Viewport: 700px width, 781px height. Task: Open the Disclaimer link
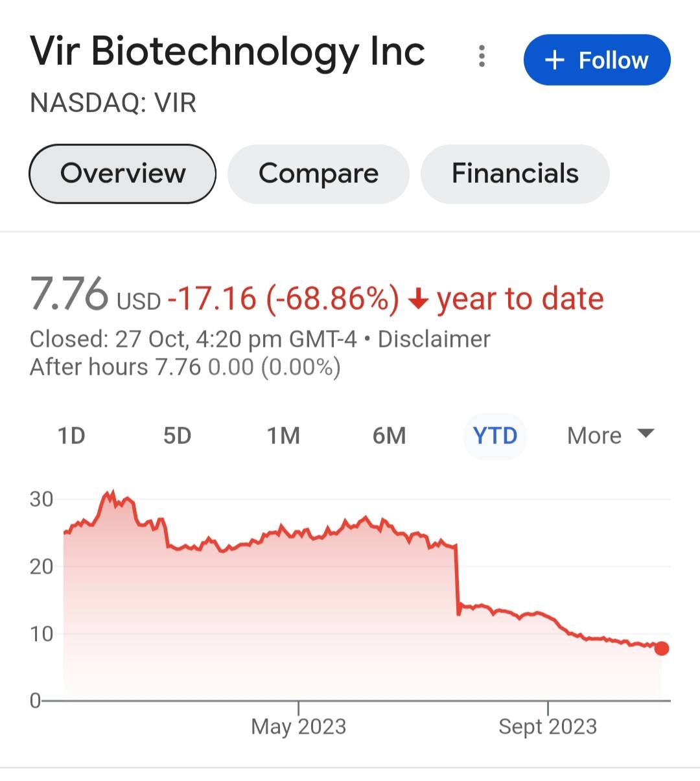point(434,339)
